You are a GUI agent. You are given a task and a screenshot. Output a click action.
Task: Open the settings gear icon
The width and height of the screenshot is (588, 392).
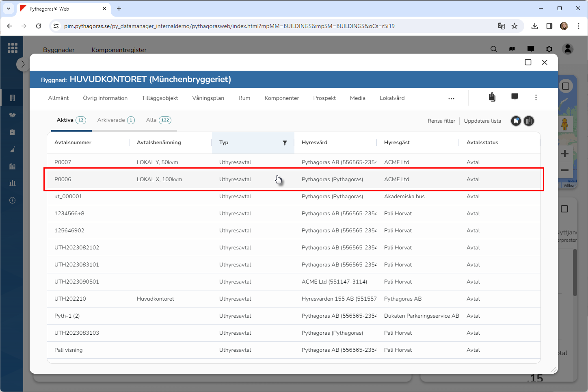tap(549, 49)
